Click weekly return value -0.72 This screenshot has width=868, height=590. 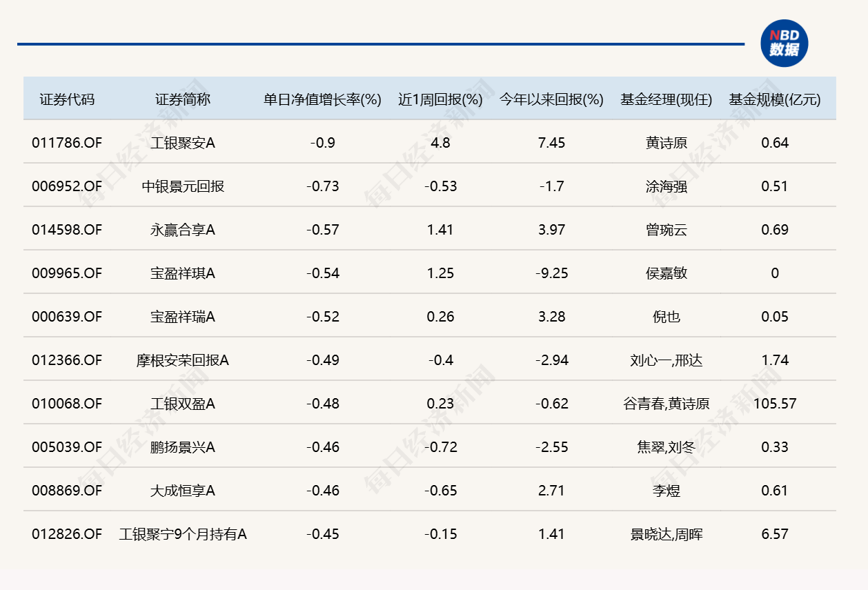[440, 447]
